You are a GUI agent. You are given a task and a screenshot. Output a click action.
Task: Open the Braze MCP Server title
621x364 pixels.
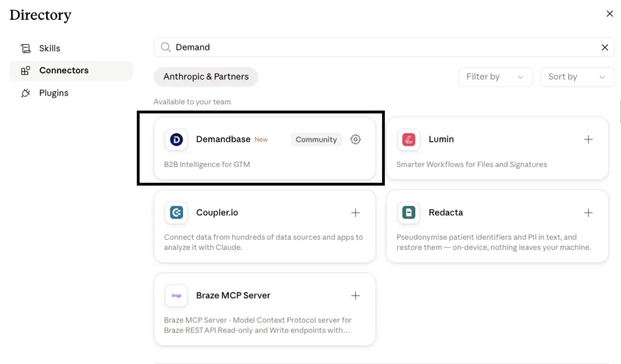point(233,295)
